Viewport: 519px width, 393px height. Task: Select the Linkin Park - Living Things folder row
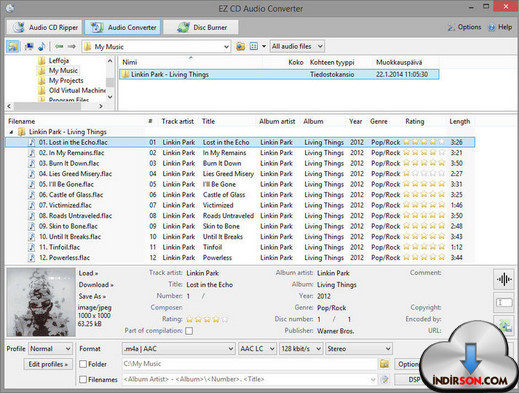pyautogui.click(x=279, y=74)
